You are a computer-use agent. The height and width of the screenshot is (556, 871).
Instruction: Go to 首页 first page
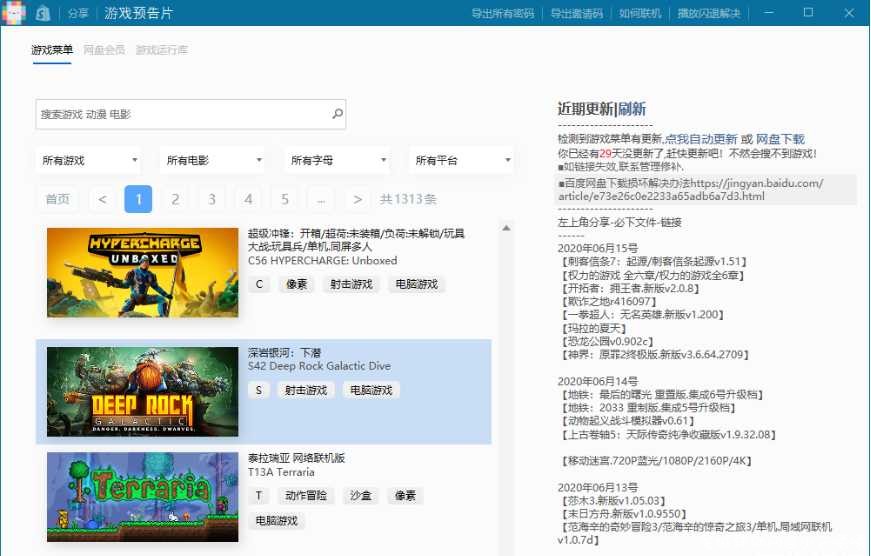58,199
